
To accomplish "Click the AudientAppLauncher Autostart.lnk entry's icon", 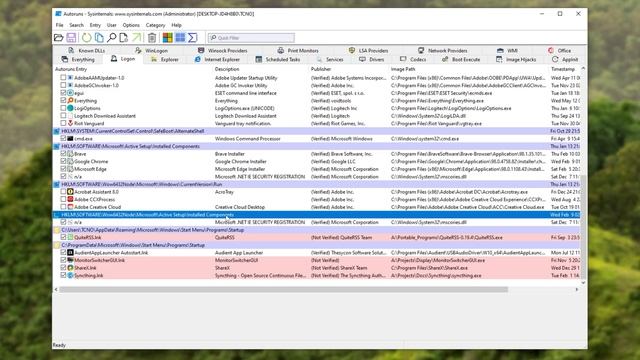I will coord(70,253).
